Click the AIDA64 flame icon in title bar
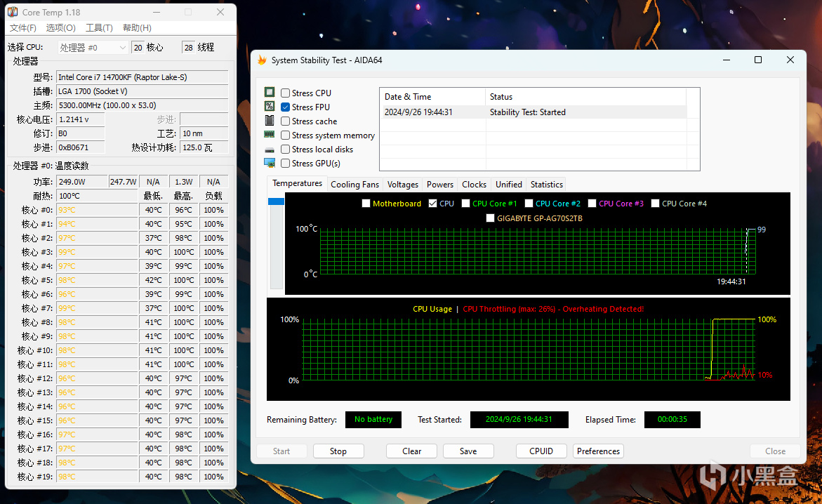822x504 pixels. point(262,60)
